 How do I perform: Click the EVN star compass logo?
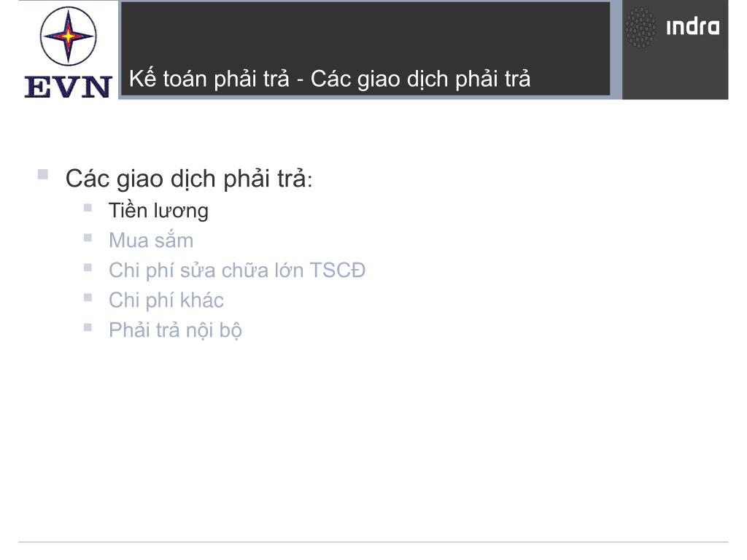pos(68,36)
